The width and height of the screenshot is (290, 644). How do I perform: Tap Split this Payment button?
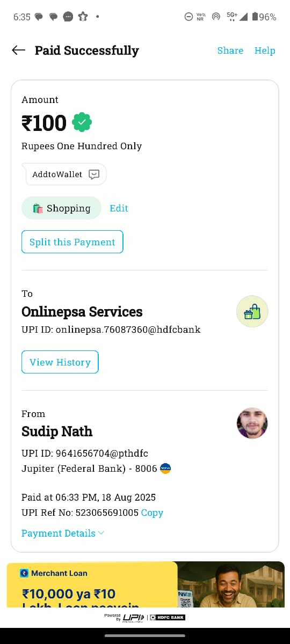[x=73, y=241]
